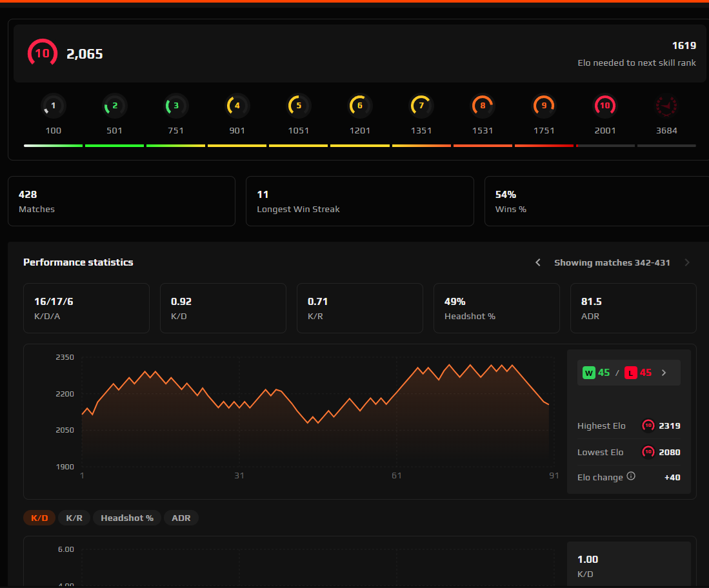Click the level 5 skill gauge icon
Viewport: 709px width, 588px height.
coord(298,105)
